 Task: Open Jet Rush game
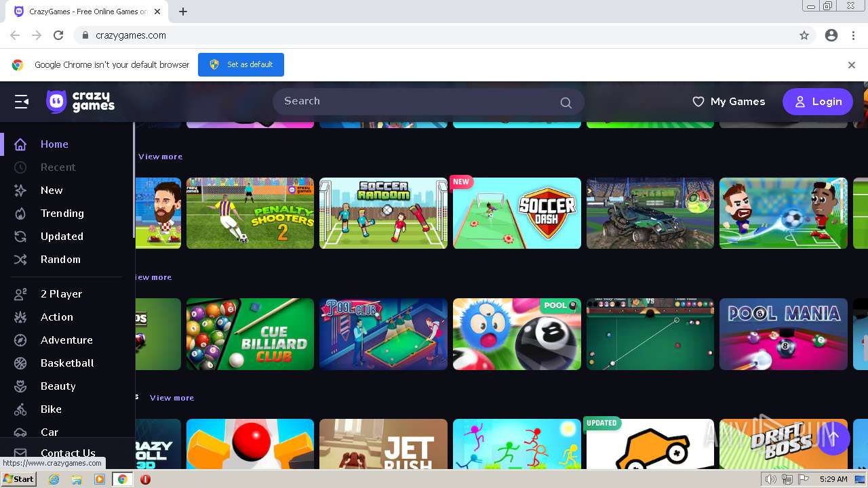(x=383, y=443)
